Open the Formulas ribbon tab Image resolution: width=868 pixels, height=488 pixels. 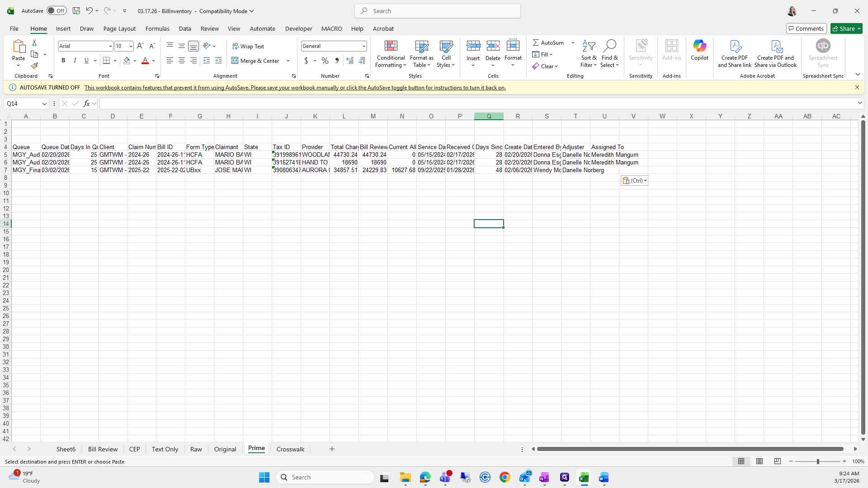coord(157,28)
